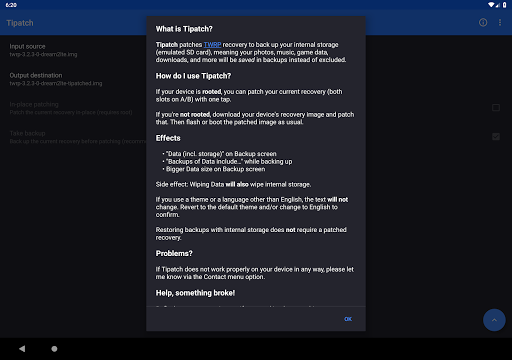The width and height of the screenshot is (512, 360).
Task: Tap the Wi-Fi status icon
Action: tap(491, 5)
